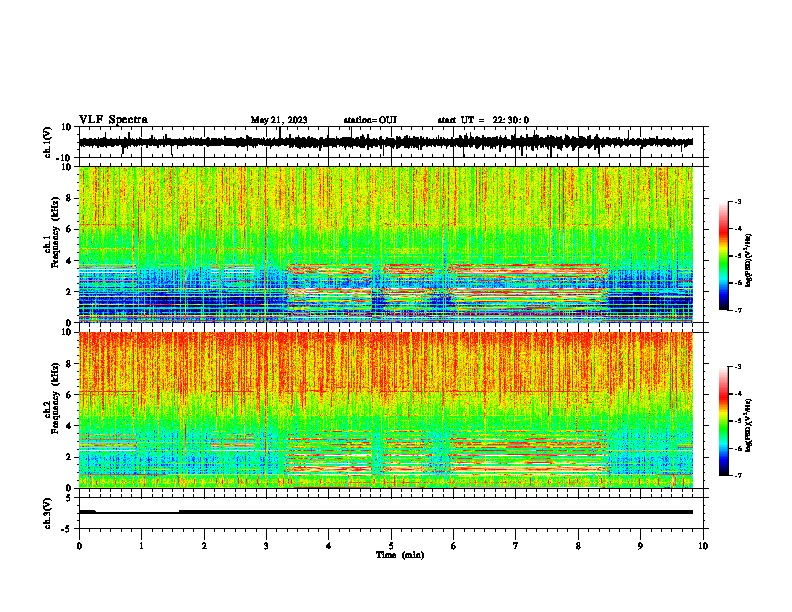Click the ch.3 voltage trace line
This screenshot has width=792, height=612.
tap(386, 512)
